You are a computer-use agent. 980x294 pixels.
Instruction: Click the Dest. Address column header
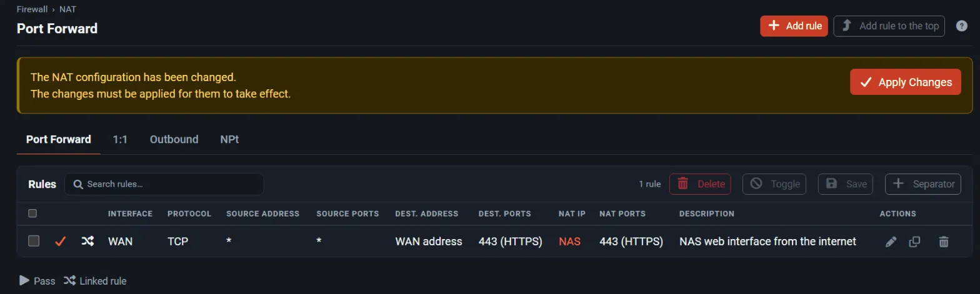click(427, 213)
